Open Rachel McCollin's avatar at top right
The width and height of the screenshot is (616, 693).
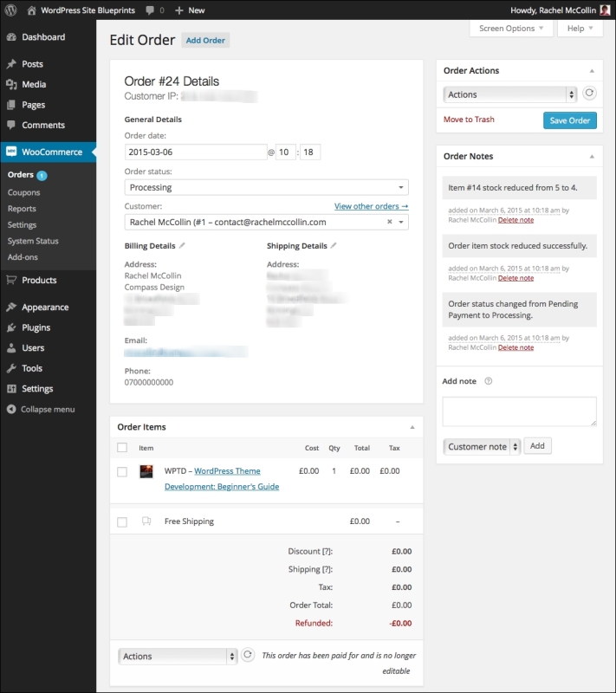(605, 10)
